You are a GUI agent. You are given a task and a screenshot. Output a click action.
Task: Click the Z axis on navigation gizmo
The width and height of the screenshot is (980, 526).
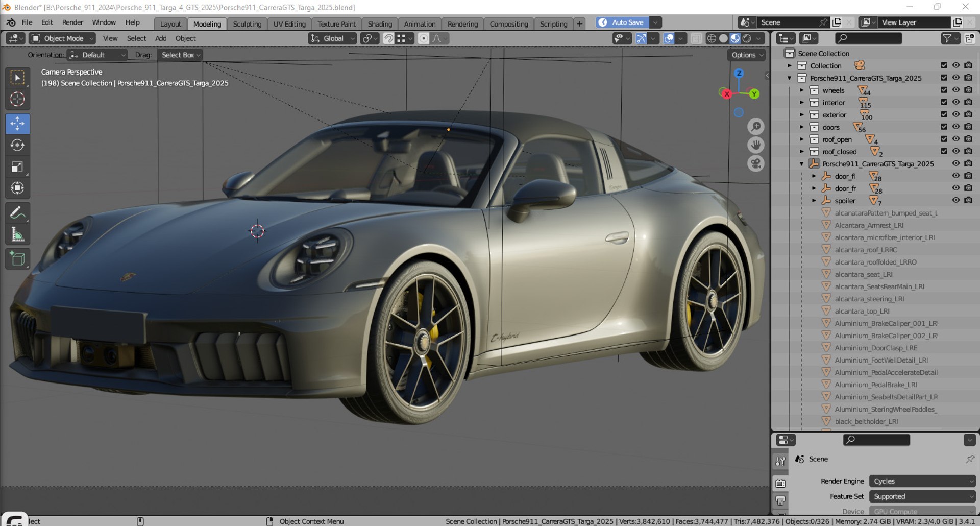point(739,74)
